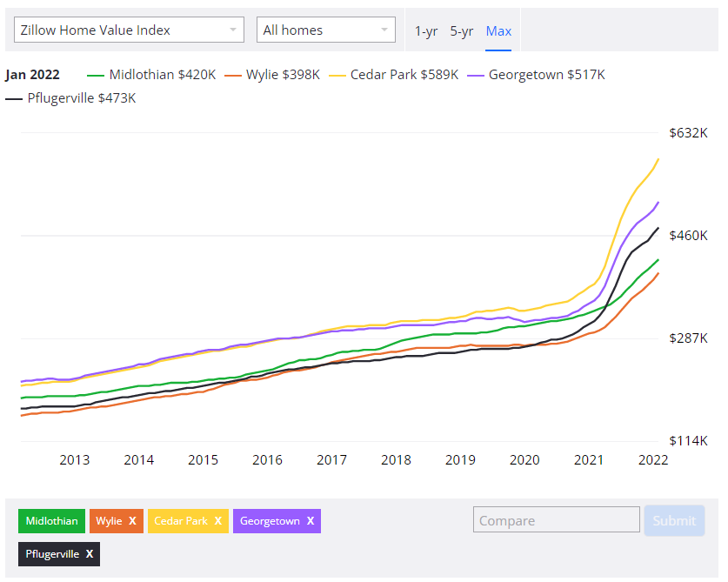Screen dimensions: 728x582
Task: Click the Pflugerville $473K legend entry
Action: [70, 98]
